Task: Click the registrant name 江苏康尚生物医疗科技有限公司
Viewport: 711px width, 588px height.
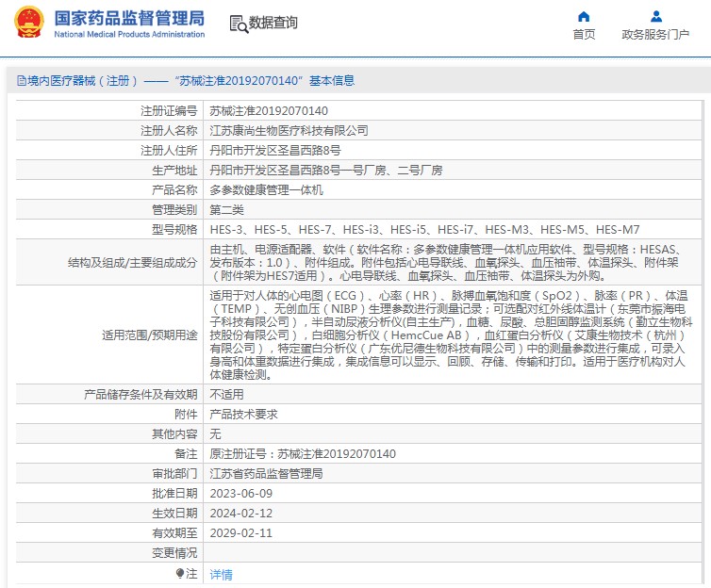Action: click(x=289, y=131)
